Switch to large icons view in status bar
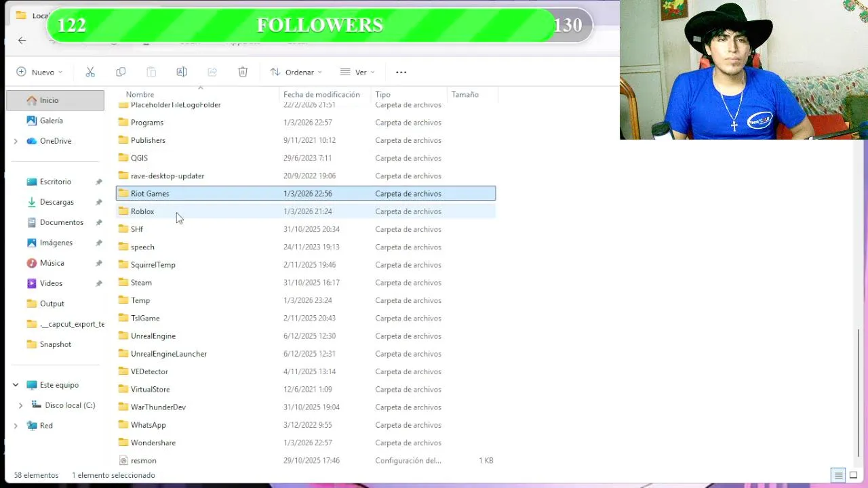The width and height of the screenshot is (868, 488). tap(853, 475)
